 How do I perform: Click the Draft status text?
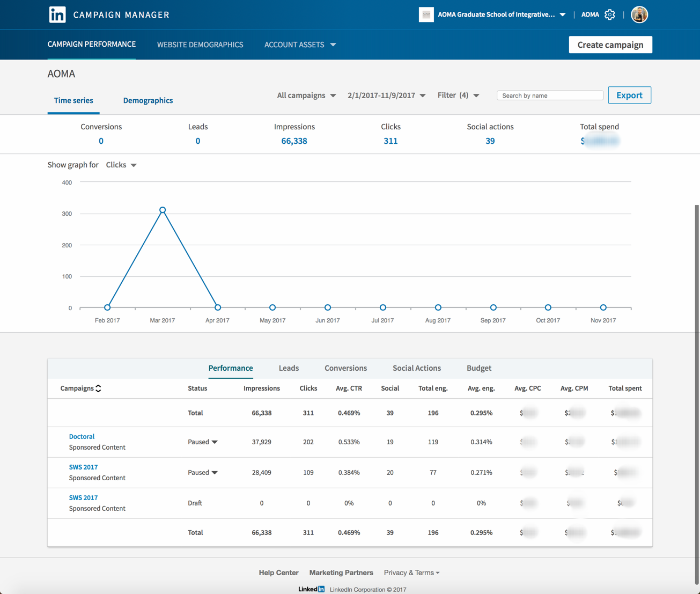[x=195, y=503]
